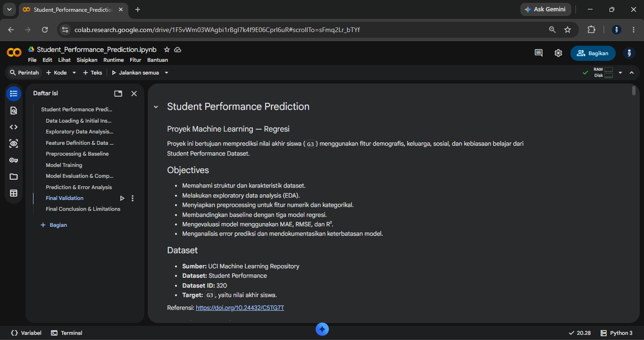The image size is (644, 340).
Task: Run the Final Validation section
Action: click(122, 198)
